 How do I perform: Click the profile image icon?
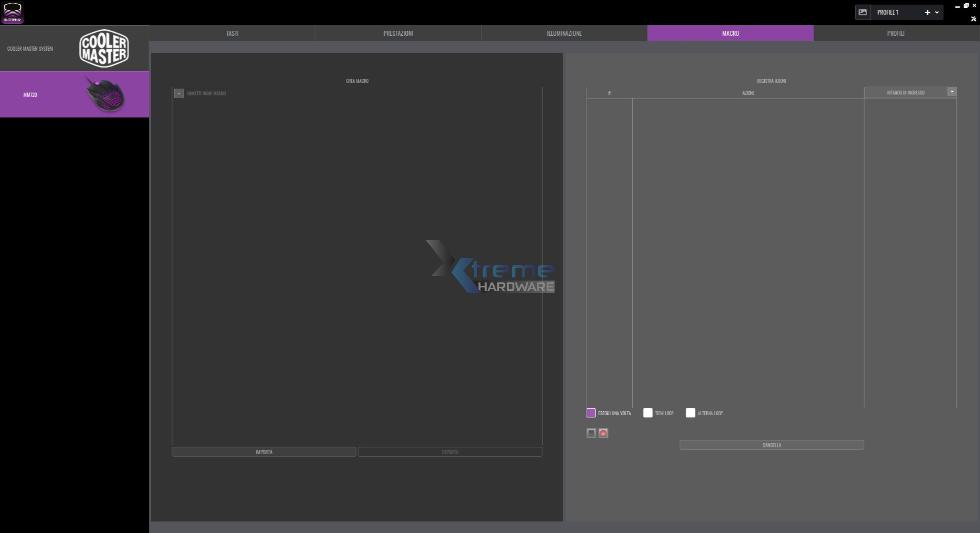(863, 12)
